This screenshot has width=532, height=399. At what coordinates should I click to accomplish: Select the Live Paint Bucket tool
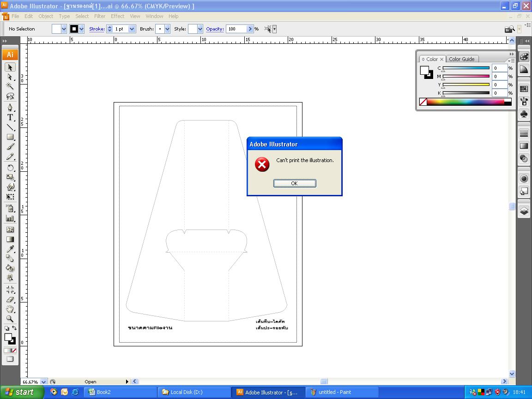tap(10, 268)
